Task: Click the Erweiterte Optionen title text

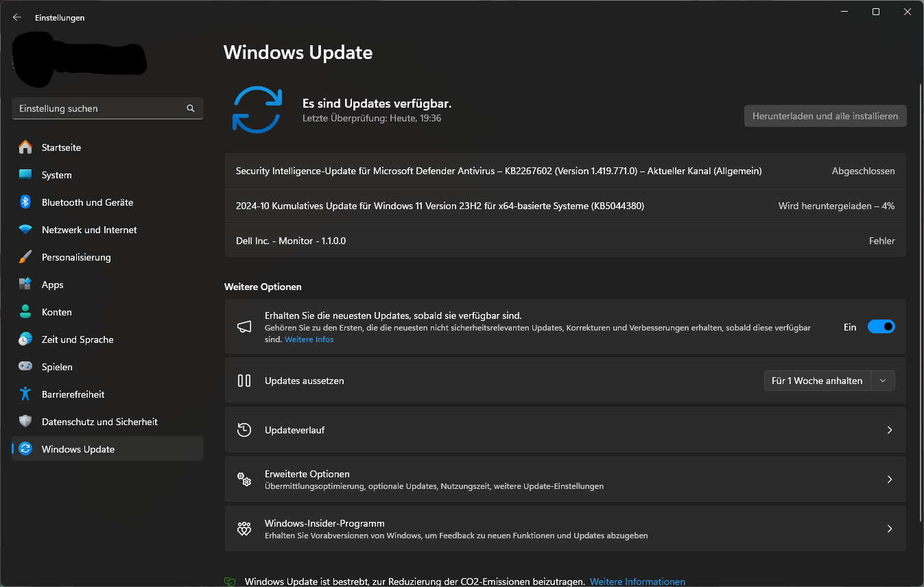Action: coord(307,474)
